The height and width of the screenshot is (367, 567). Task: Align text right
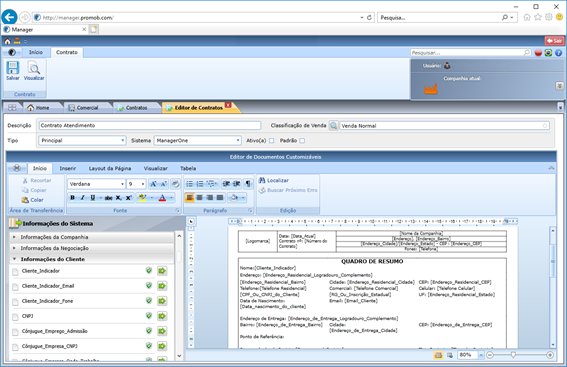[x=209, y=198]
